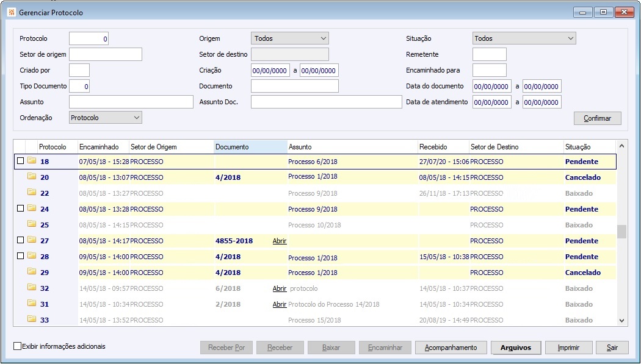Sort by the Documento column header
641x364 pixels.
click(250, 147)
